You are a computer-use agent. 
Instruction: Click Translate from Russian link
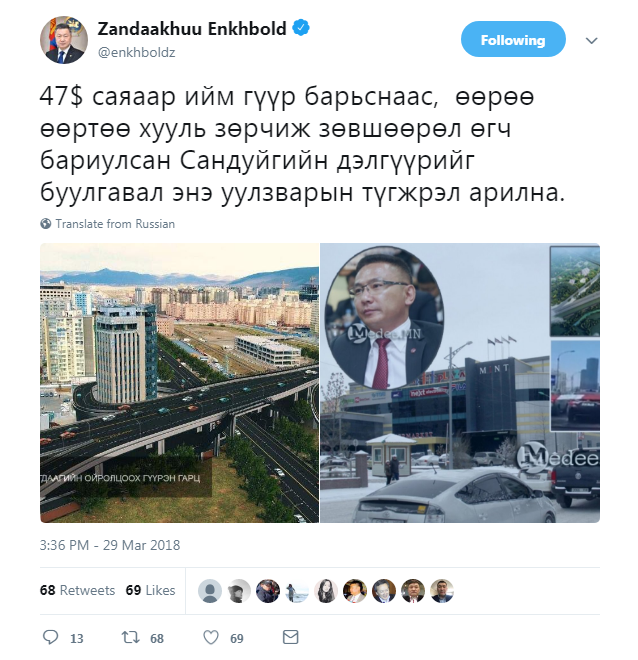point(115,224)
